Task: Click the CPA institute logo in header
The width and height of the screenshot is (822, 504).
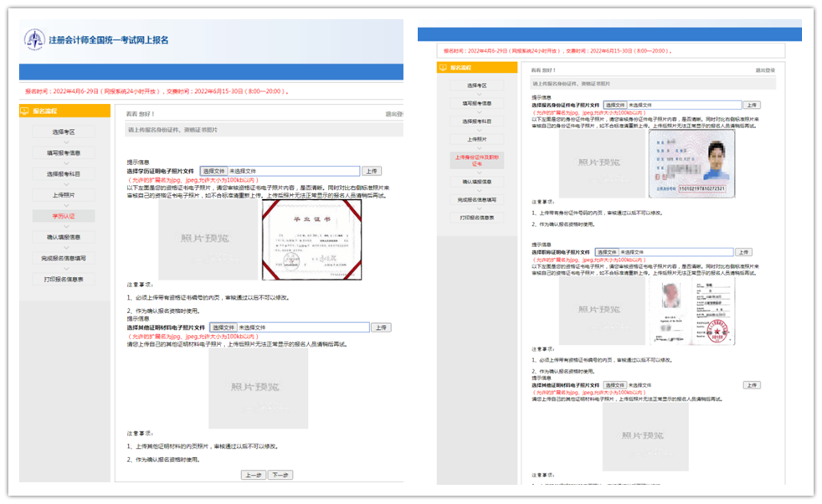Action: (x=35, y=39)
